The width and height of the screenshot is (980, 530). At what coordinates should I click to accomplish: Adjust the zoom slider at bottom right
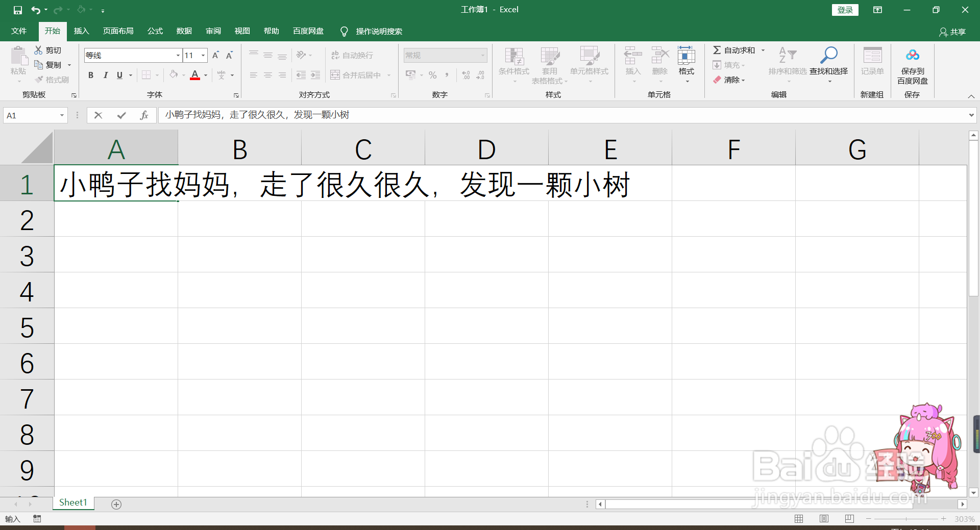point(907,519)
